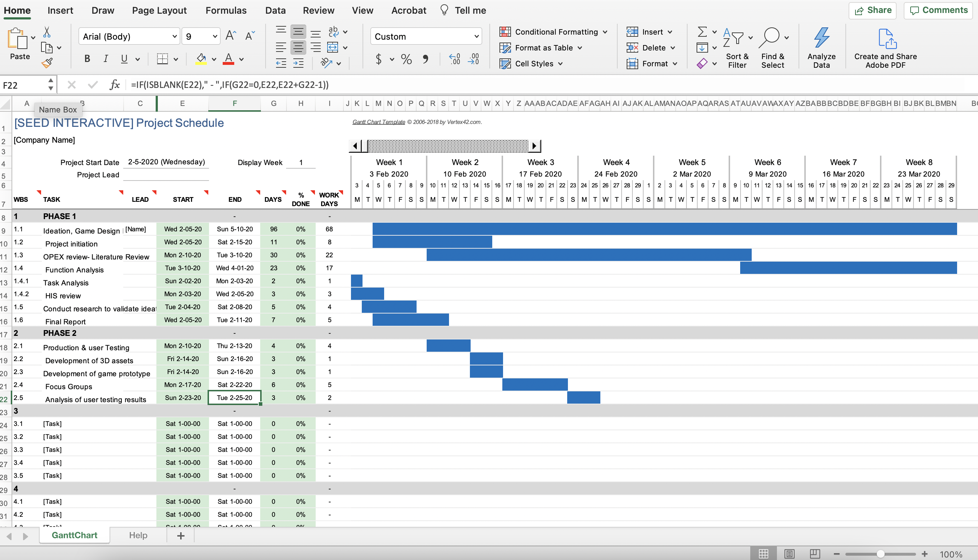Click the Format Painter brush icon

[47, 63]
